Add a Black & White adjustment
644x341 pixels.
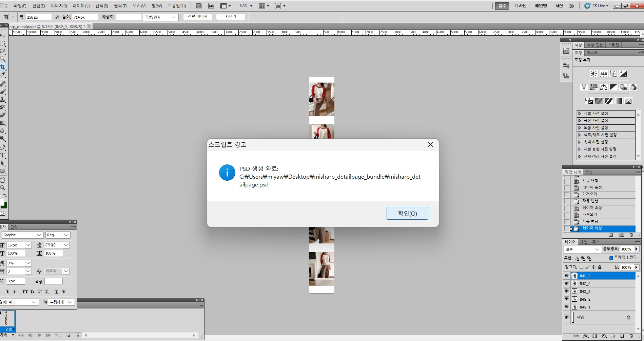tap(613, 87)
